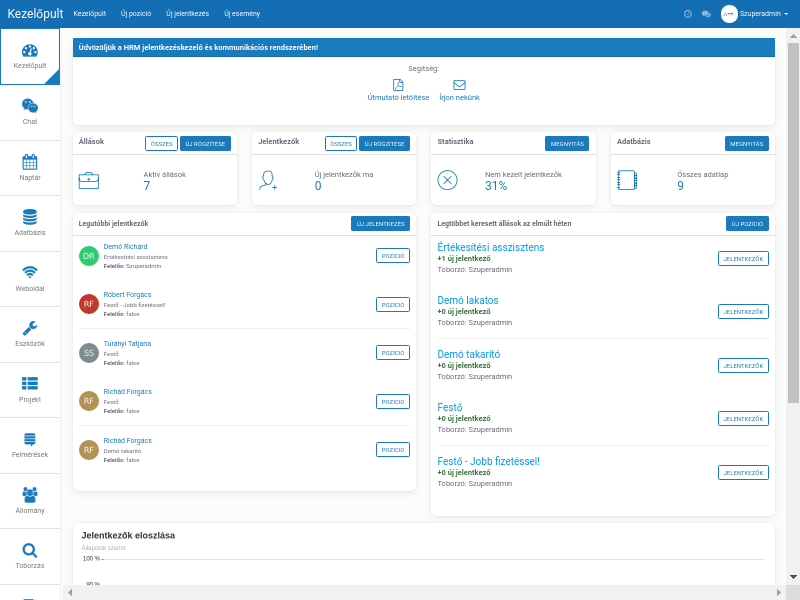Click the left arrow of horizontal scrollbar

70,592
